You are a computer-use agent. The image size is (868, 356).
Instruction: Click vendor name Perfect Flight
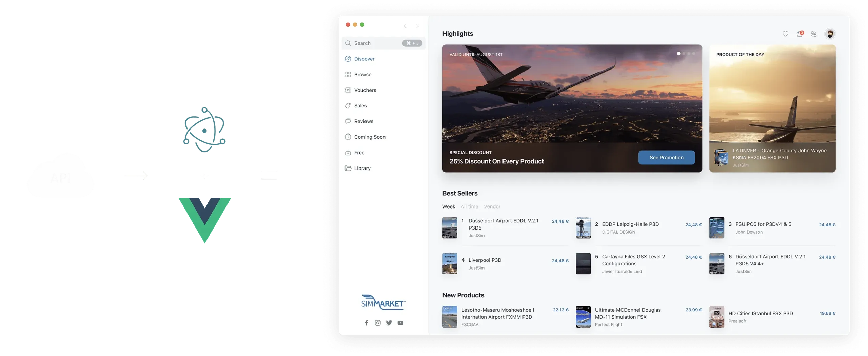pyautogui.click(x=608, y=324)
